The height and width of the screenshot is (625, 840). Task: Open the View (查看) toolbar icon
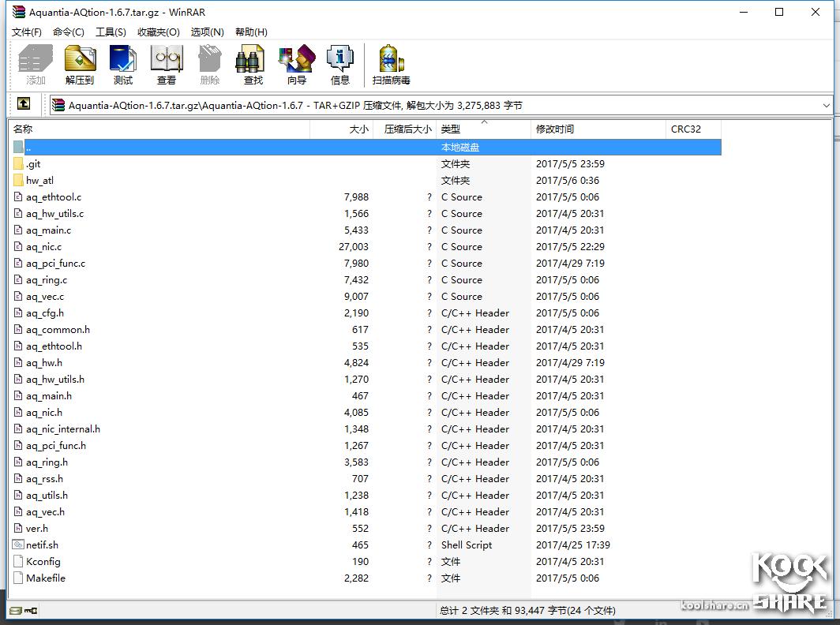(167, 65)
